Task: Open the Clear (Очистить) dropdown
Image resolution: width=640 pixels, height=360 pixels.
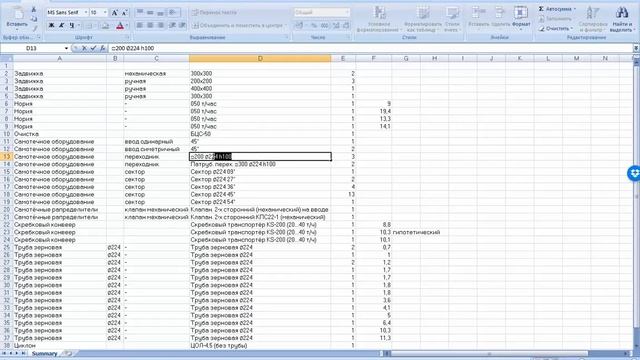Action: pos(571,29)
